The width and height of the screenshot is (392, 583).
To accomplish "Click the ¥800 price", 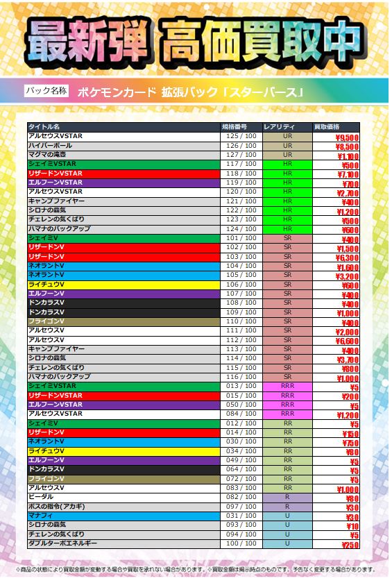I will pos(350,369).
